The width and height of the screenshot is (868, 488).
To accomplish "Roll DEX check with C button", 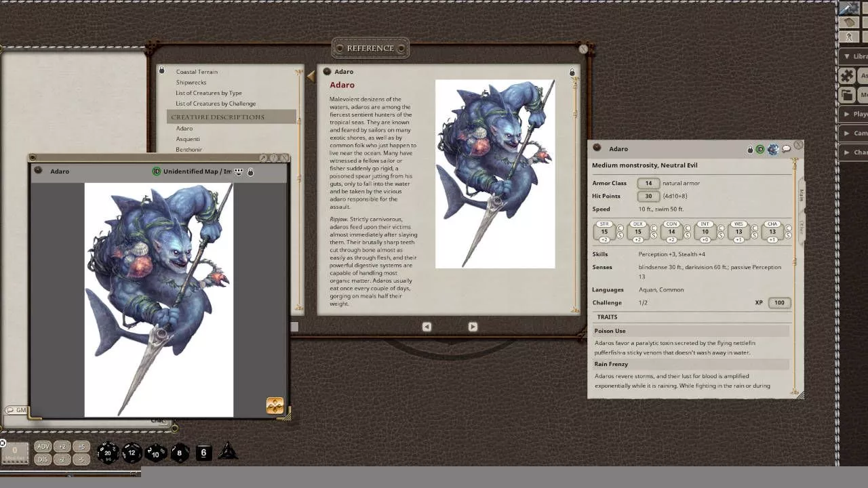I will tap(654, 228).
